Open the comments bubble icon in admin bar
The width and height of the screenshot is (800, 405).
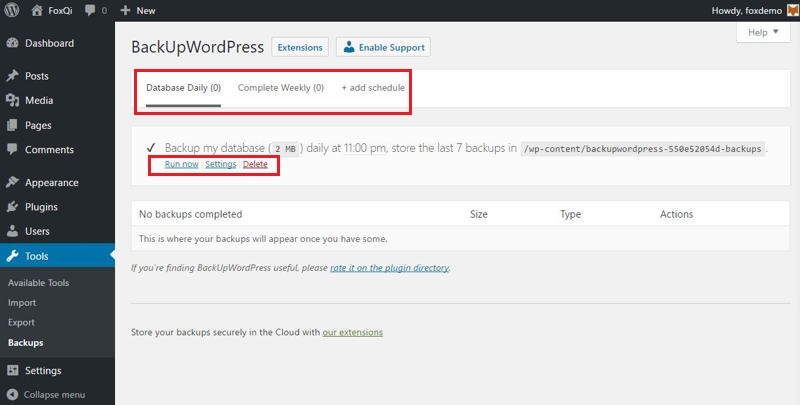pos(90,10)
